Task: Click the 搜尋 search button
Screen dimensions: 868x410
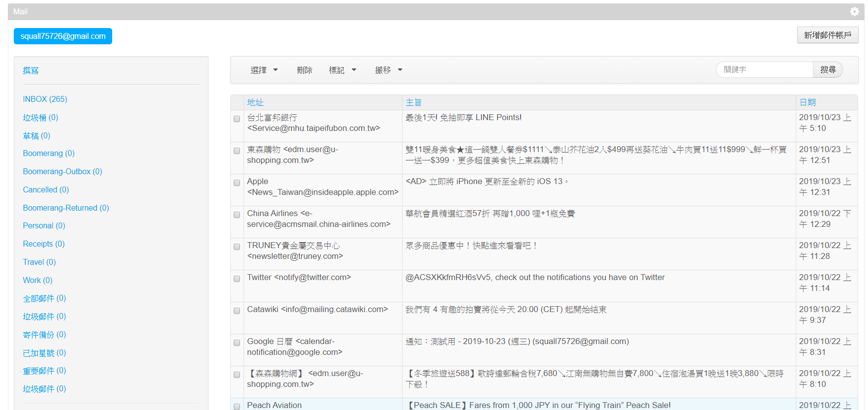Action: point(828,70)
